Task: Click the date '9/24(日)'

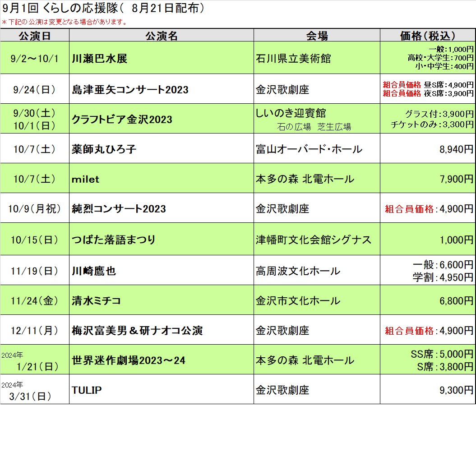Action: (35, 90)
